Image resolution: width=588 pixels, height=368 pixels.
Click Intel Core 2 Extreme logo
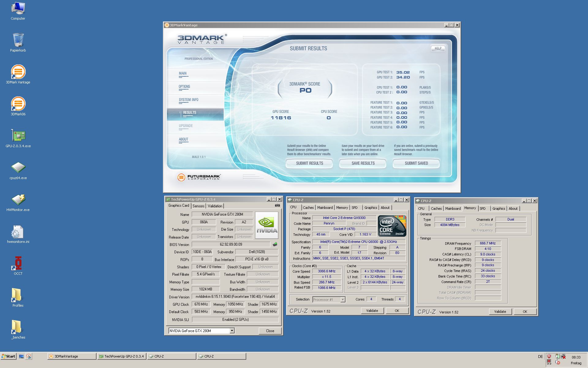pyautogui.click(x=392, y=226)
